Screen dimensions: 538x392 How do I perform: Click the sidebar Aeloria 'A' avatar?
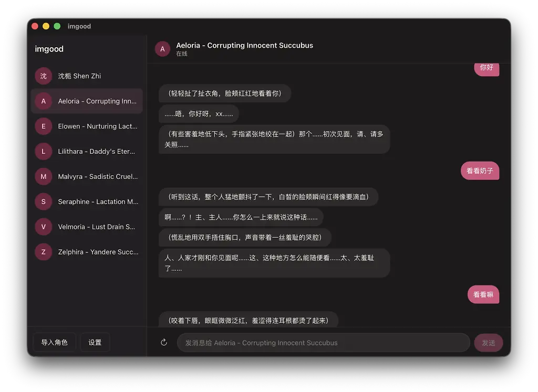pos(44,101)
